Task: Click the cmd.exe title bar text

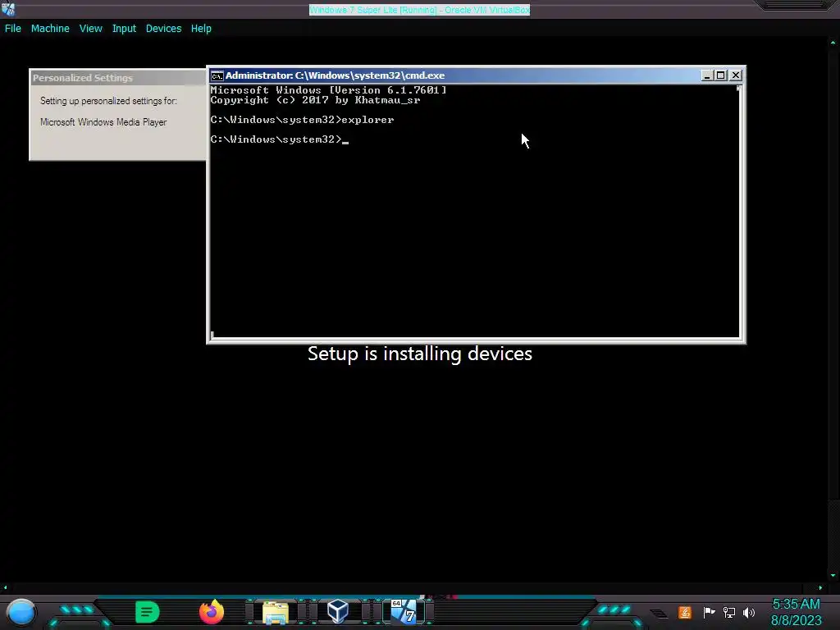Action: pyautogui.click(x=335, y=75)
